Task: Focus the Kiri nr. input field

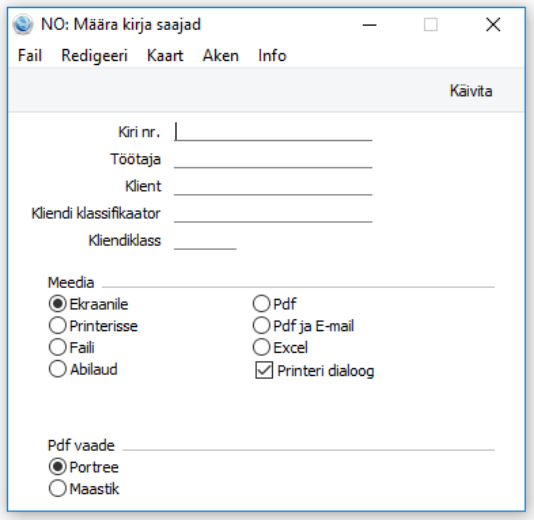Action: [273, 132]
